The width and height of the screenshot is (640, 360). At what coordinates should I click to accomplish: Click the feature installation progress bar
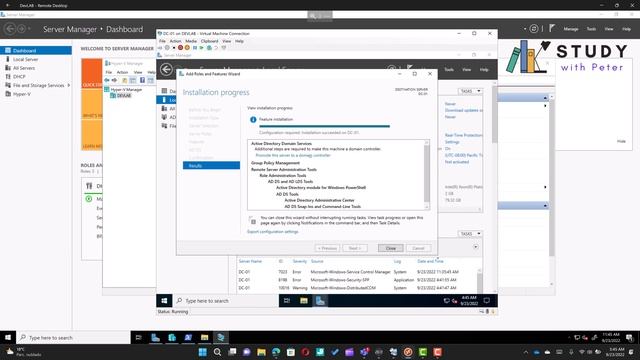tap(324, 126)
